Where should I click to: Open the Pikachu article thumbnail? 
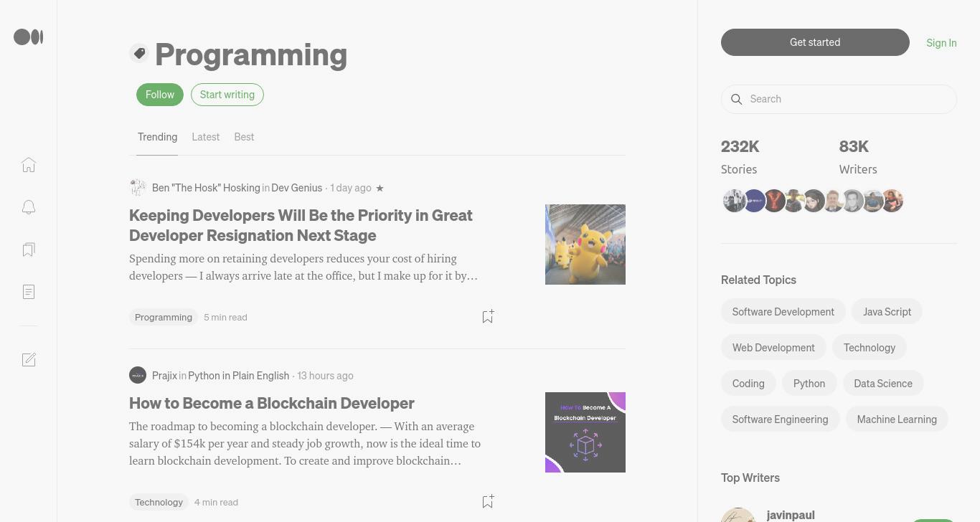pos(585,245)
